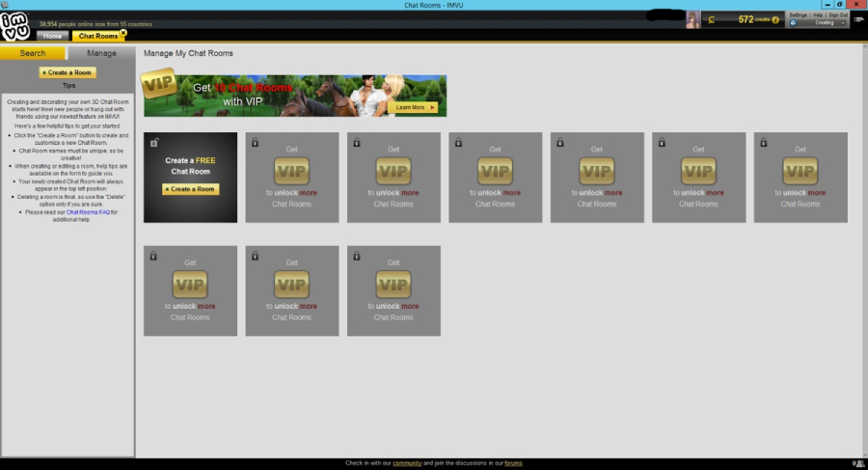868x470 pixels.
Task: Click the application icon in the title bar
Action: 5,5
